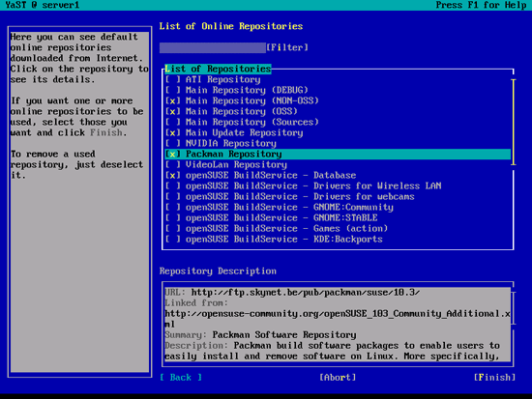This screenshot has width=532, height=399.
Task: Check the ATI Repository checkbox
Action: (173, 79)
